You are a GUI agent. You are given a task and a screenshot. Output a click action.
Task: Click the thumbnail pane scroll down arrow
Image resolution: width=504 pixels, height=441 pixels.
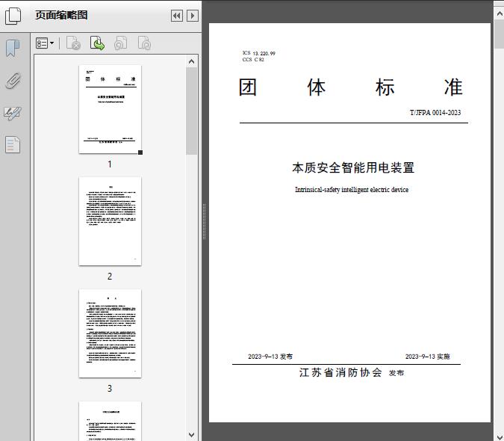[x=192, y=435]
